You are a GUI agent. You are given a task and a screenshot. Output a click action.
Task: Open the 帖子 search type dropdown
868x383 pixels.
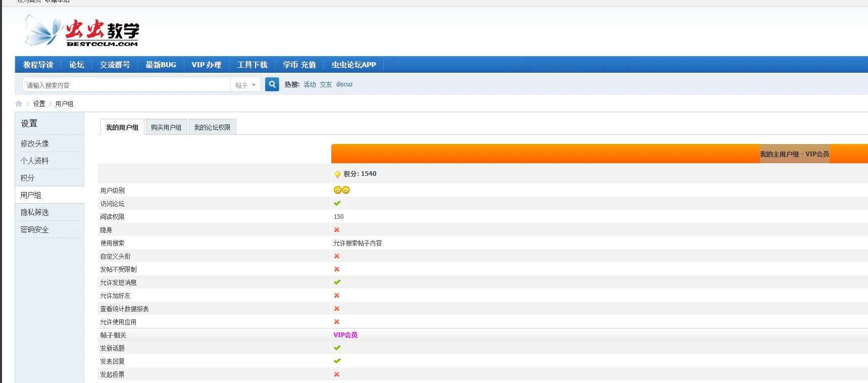[246, 85]
